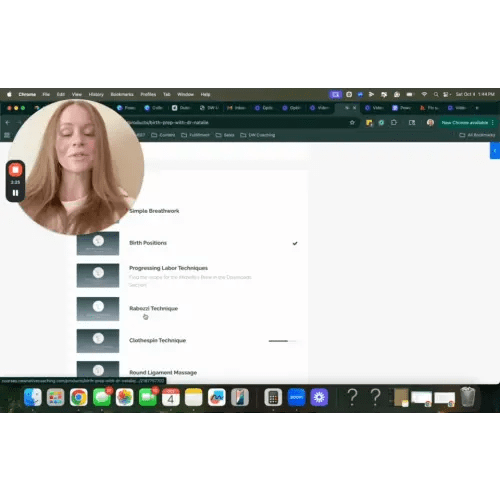500x500 pixels.
Task: Open the Chrome extensions puzzle icon
Action: [x=394, y=122]
